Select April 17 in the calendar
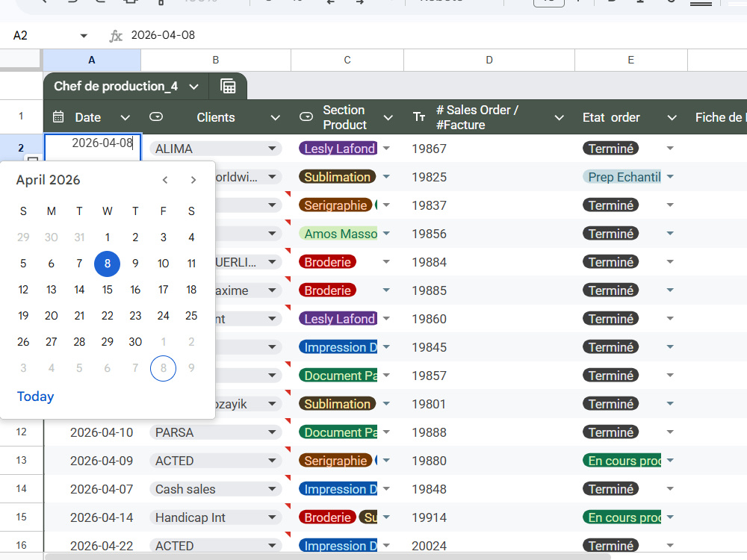The height and width of the screenshot is (560, 747). coord(163,290)
